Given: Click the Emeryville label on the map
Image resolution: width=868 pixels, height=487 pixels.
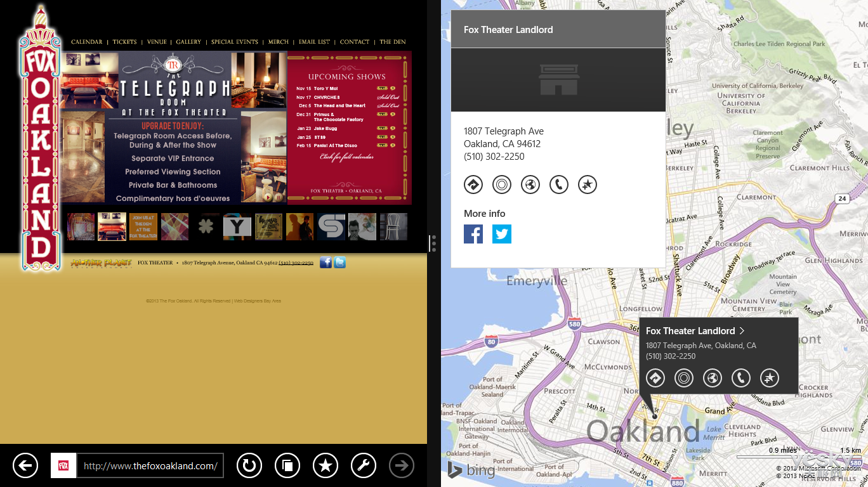Looking at the screenshot, I should pyautogui.click(x=537, y=280).
